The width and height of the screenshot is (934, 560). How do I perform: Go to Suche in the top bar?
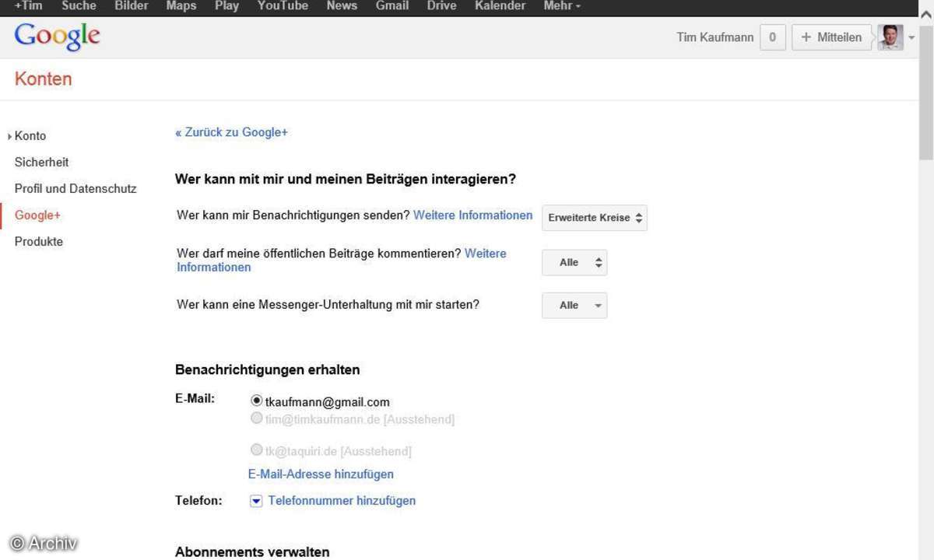point(79,6)
